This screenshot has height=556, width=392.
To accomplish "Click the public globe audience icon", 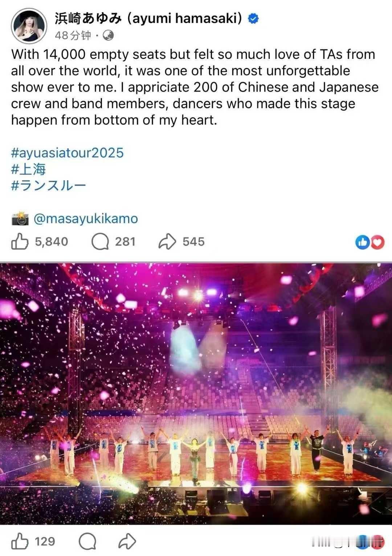I will click(108, 35).
